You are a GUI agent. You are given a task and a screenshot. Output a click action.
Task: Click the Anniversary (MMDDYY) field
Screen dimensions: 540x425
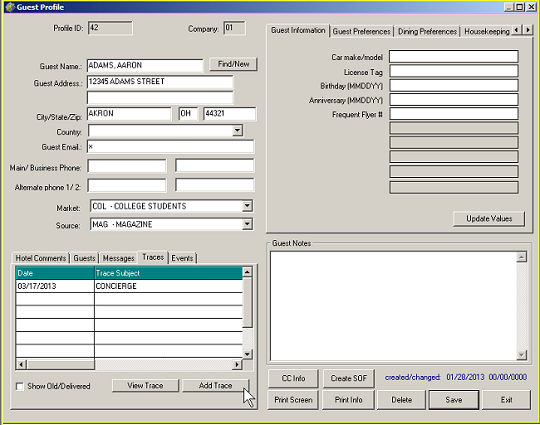click(454, 100)
